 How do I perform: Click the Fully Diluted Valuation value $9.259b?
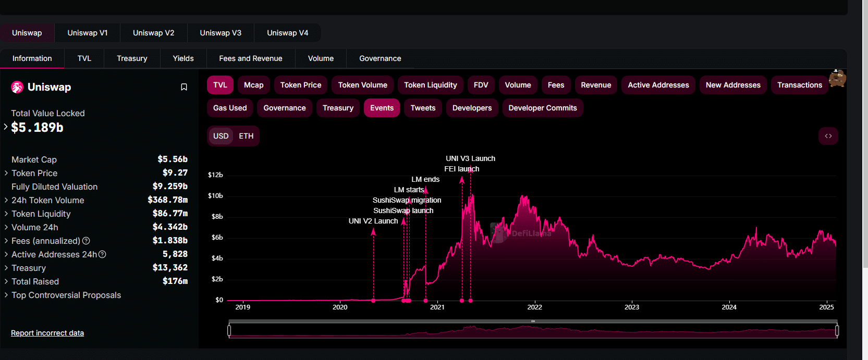click(x=170, y=187)
